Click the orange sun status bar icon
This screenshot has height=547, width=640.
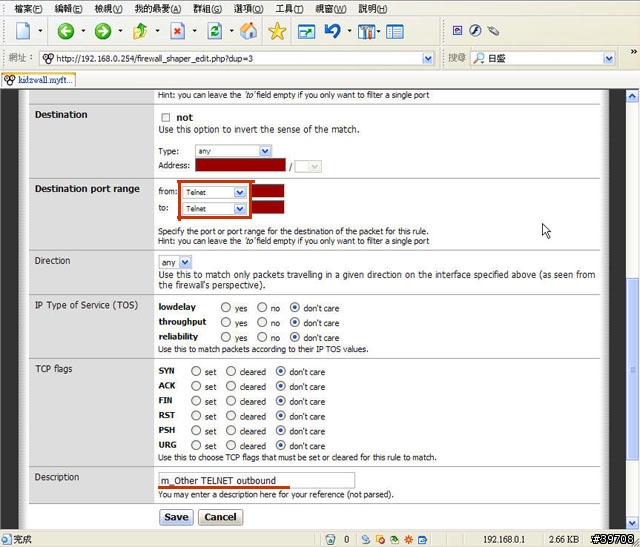click(408, 539)
